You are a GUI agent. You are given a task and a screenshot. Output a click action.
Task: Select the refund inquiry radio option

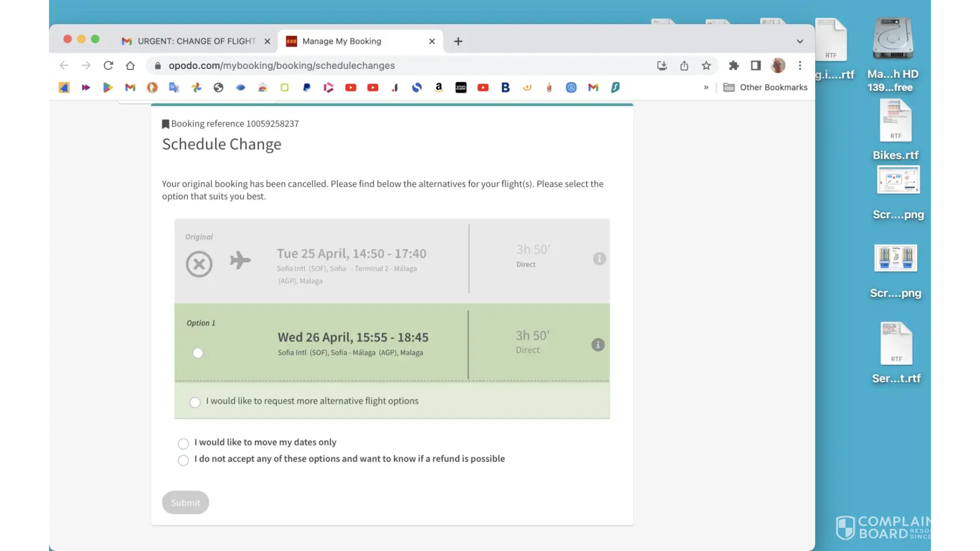pyautogui.click(x=184, y=460)
